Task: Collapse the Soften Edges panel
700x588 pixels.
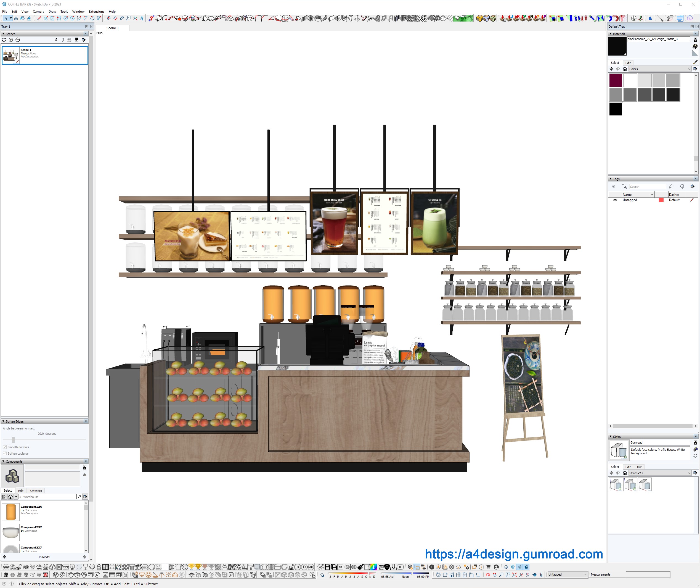Action: (x=3, y=421)
